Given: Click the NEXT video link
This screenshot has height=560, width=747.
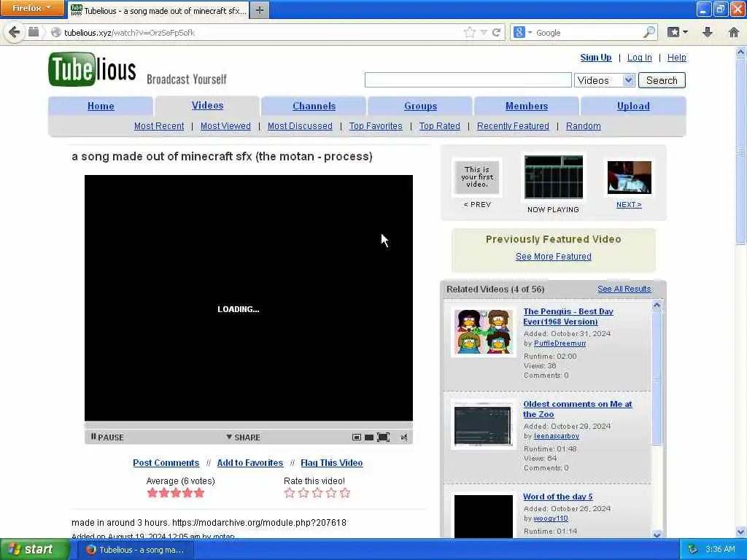Looking at the screenshot, I should pyautogui.click(x=629, y=205).
